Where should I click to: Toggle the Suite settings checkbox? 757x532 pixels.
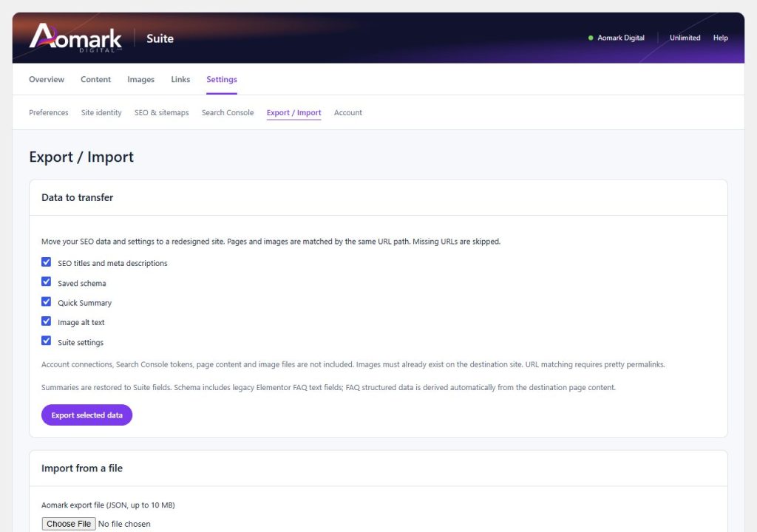click(47, 341)
